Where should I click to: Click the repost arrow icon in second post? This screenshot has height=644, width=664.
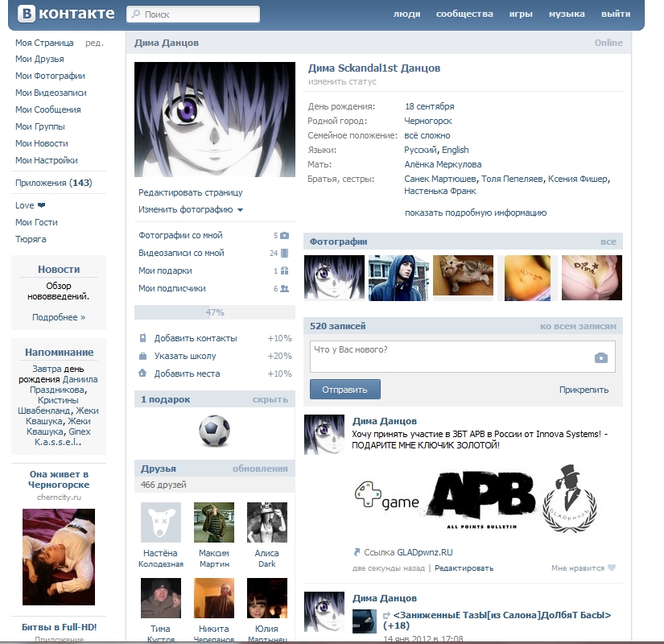[x=386, y=615]
